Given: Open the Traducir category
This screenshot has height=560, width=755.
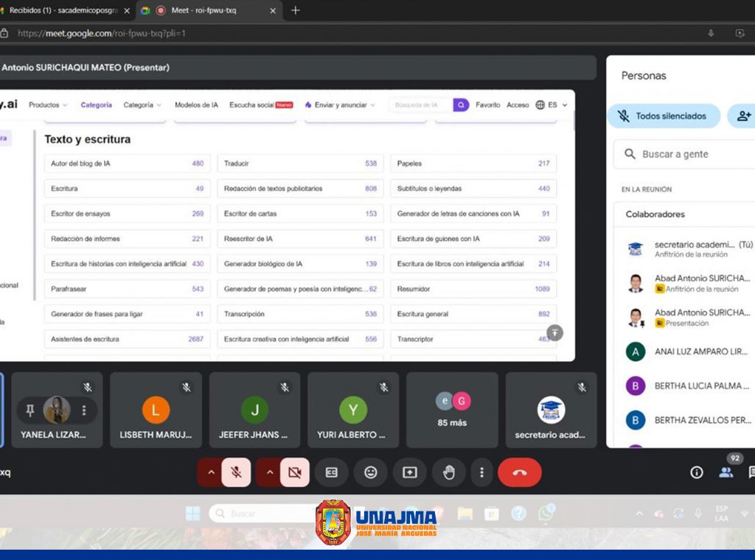Looking at the screenshot, I should pos(301,164).
